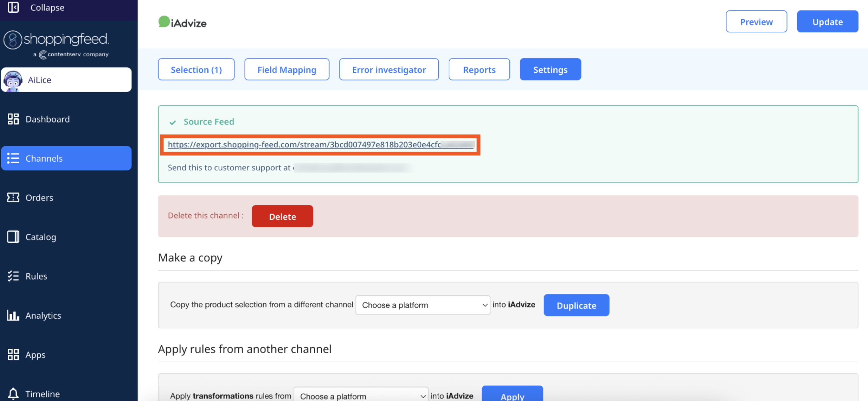This screenshot has height=401, width=868.
Task: Expand the copy selection platform dropdown
Action: pyautogui.click(x=423, y=305)
